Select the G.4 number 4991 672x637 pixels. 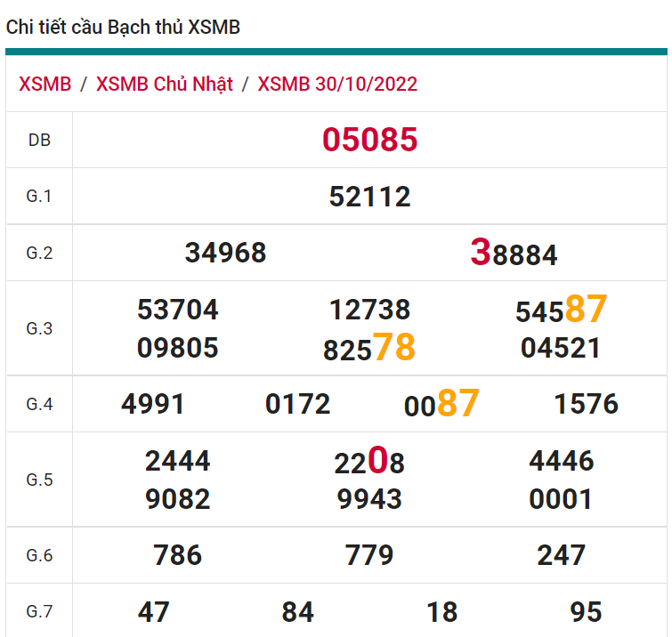(153, 404)
